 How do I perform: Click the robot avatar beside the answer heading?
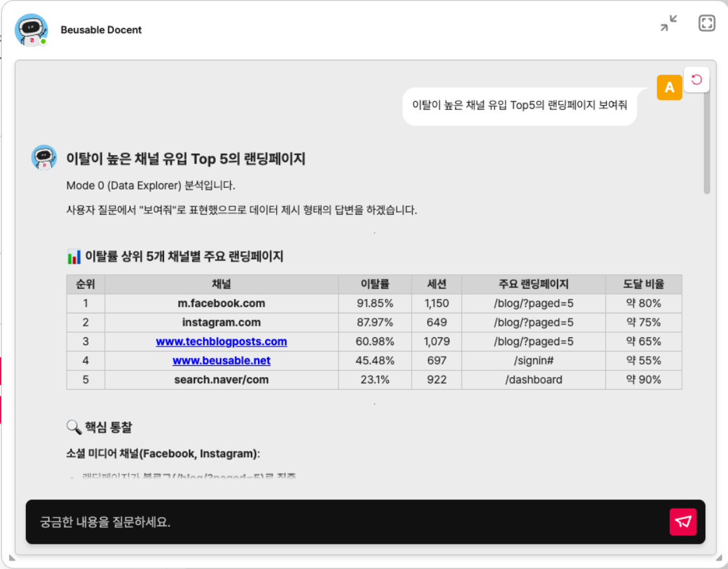[x=44, y=158]
